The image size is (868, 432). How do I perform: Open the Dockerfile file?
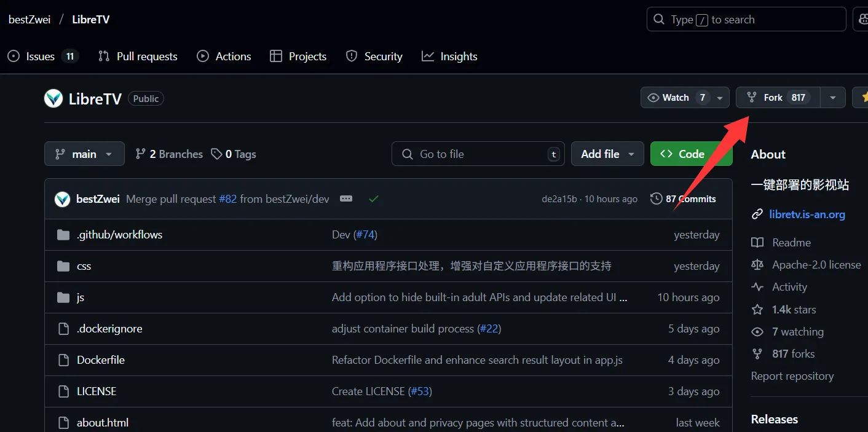[101, 360]
